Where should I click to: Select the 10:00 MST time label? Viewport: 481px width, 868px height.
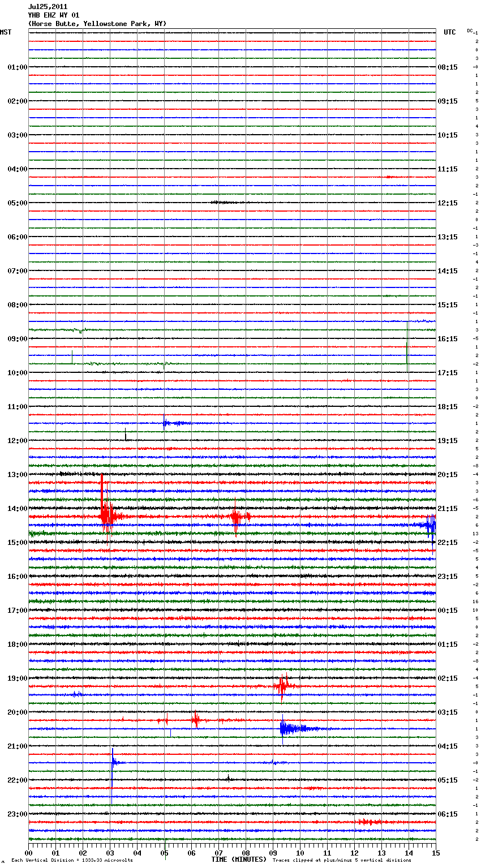17,373
